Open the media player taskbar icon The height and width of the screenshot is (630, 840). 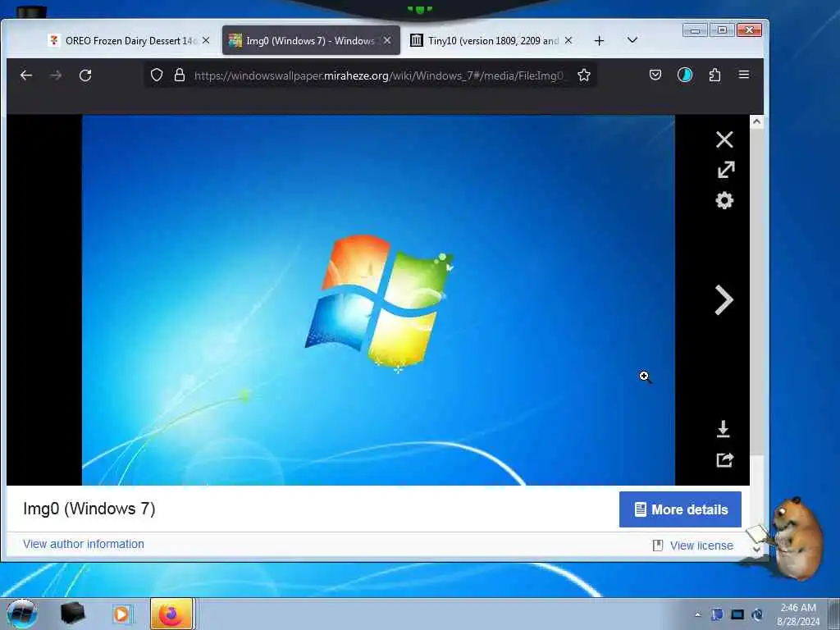tap(121, 614)
